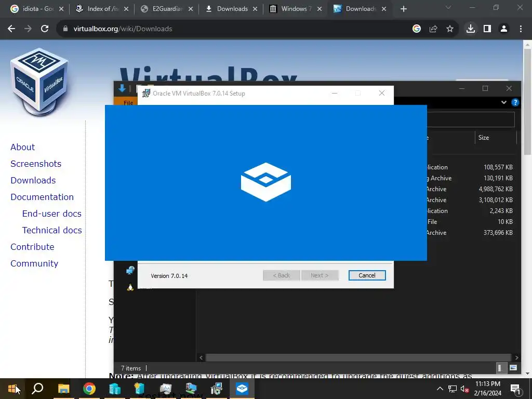
Task: Click the address bar URL field
Action: pos(237,29)
